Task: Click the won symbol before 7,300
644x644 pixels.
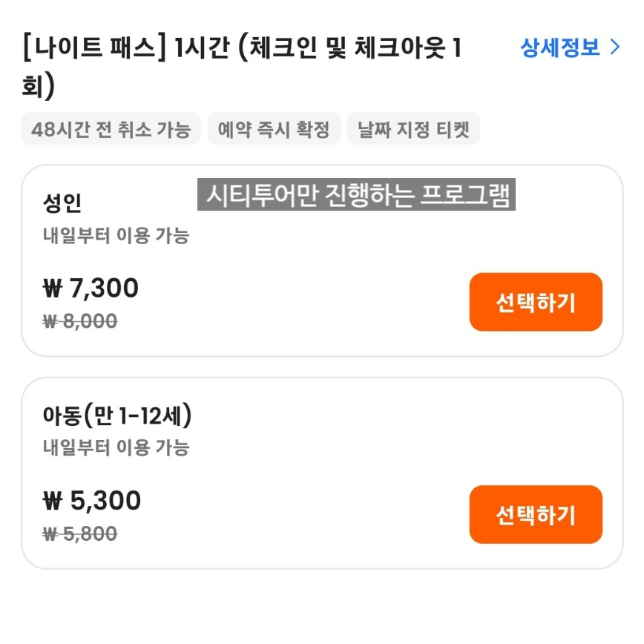Action: coord(53,289)
